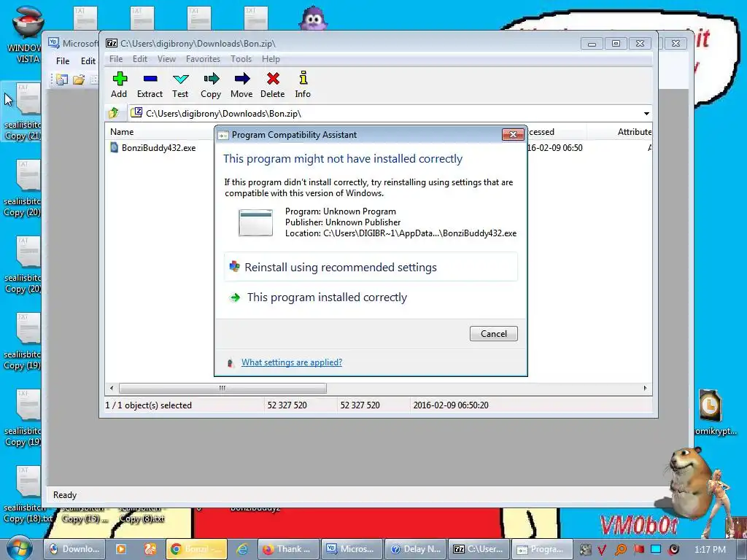The image size is (747, 560).
Task: Click the Move toolbar icon in 7-Zip
Action: [242, 79]
